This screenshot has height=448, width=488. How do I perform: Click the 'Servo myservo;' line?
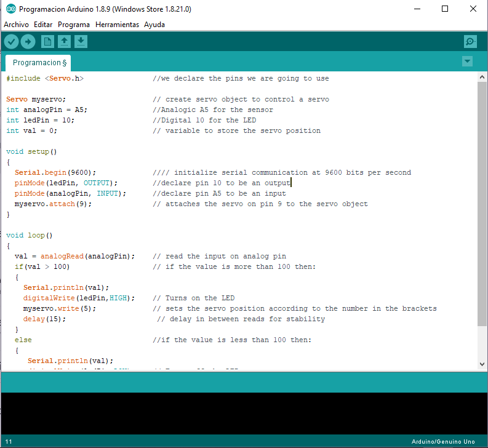36,99
